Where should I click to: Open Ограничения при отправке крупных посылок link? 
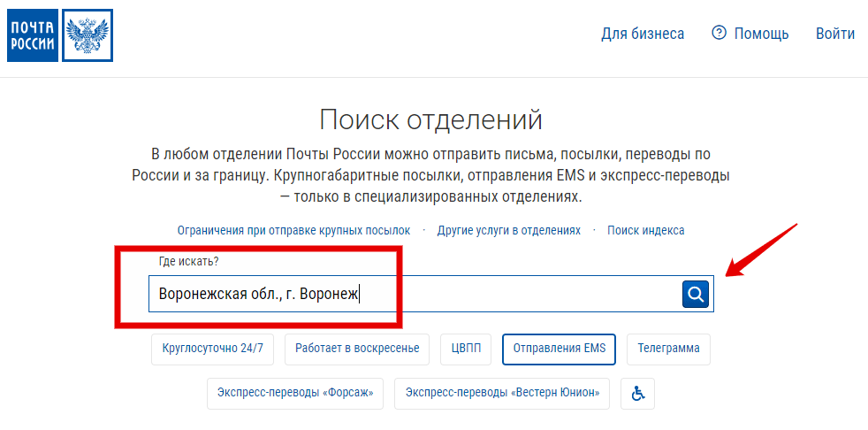294,231
